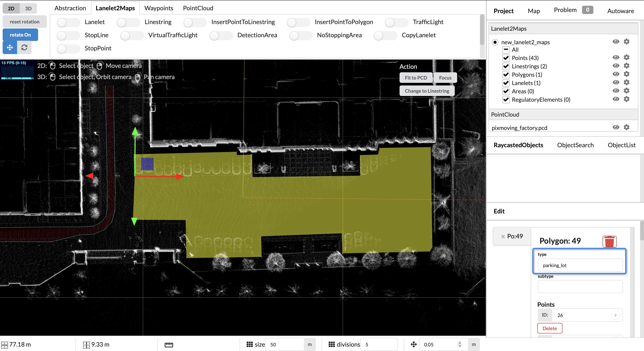Open settings gear for pixmoving_factory.pcd
This screenshot has width=644, height=351.
point(627,128)
